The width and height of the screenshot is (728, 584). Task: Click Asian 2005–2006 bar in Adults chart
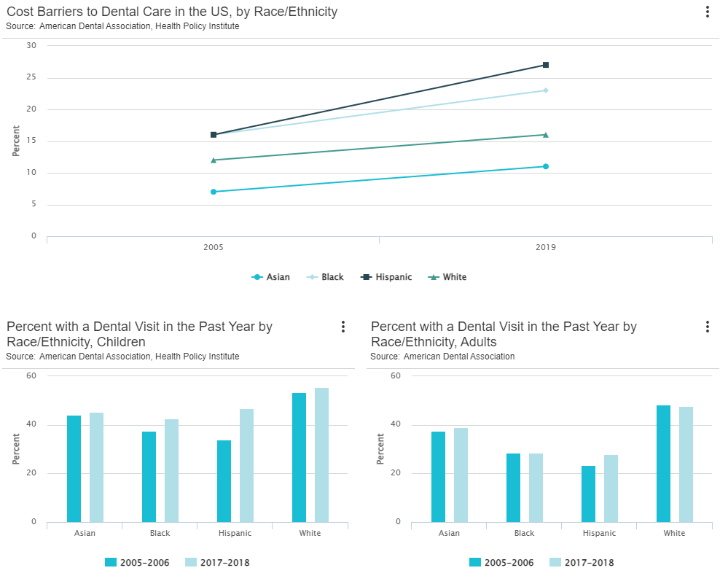[x=438, y=477]
